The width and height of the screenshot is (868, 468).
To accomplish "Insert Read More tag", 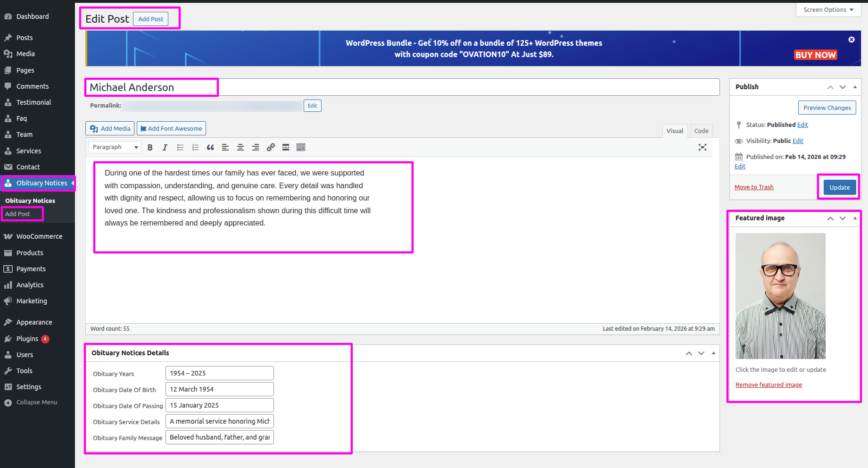I will tap(286, 148).
